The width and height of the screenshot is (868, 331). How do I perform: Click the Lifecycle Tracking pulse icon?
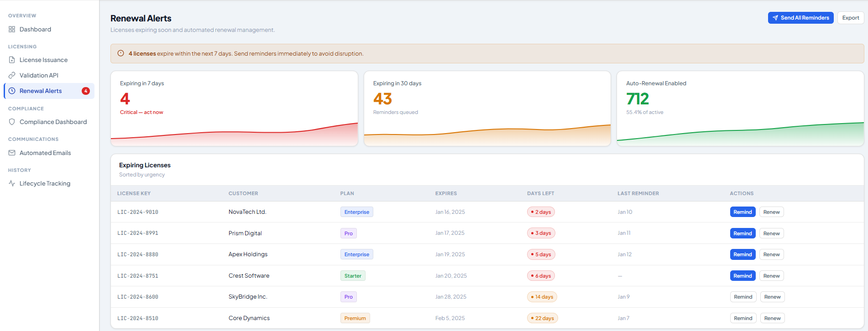tap(12, 183)
